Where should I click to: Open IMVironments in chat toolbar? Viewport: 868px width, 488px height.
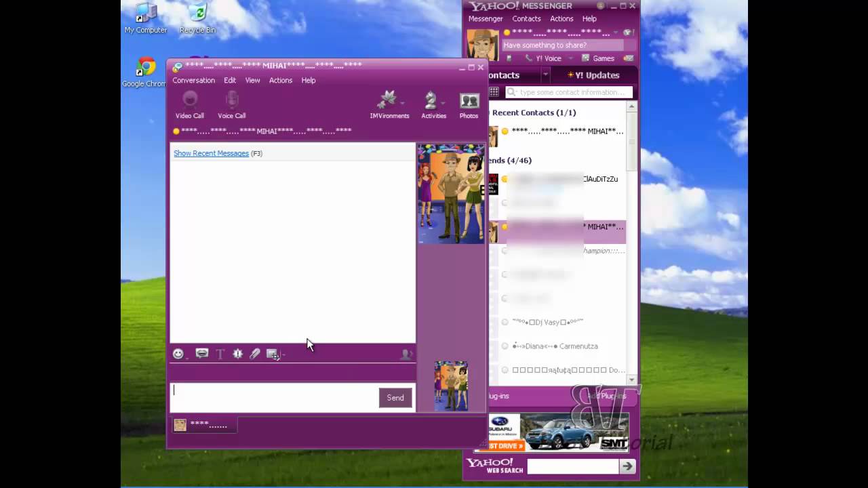click(x=388, y=105)
